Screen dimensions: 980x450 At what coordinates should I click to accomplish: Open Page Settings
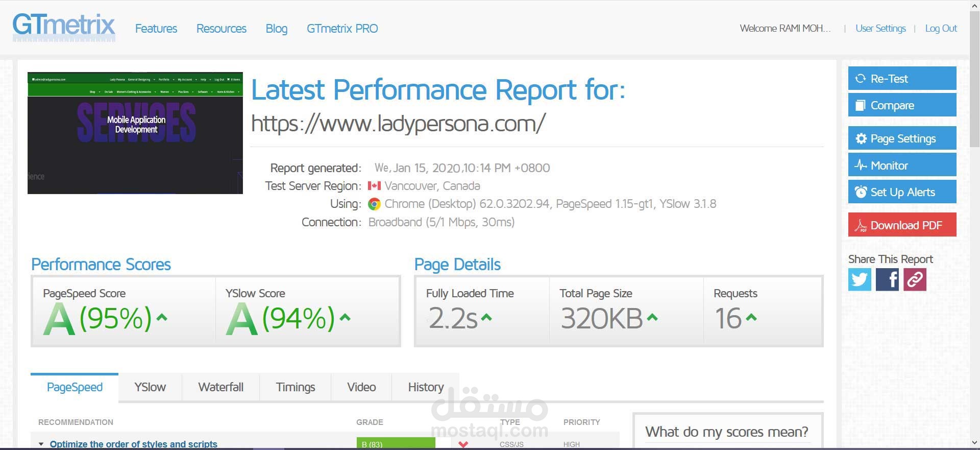tap(902, 138)
